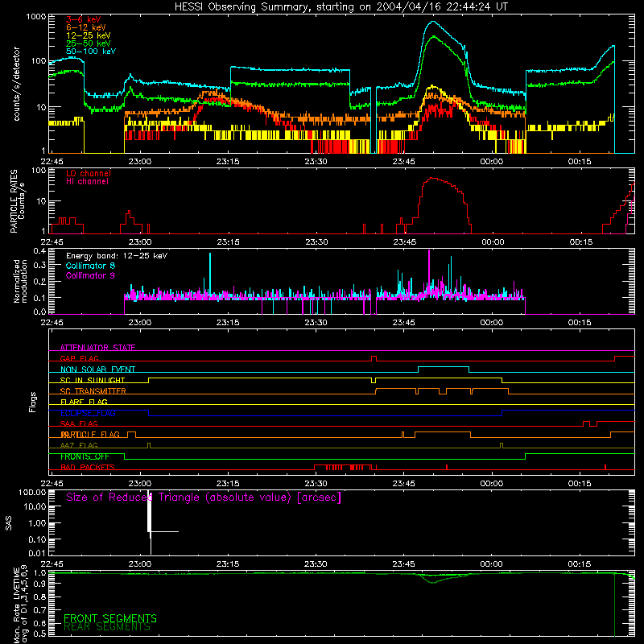This screenshot has width=644, height=644.
Task: Click the 'BAD PACKETS' flag label
Action: pyautogui.click(x=88, y=467)
